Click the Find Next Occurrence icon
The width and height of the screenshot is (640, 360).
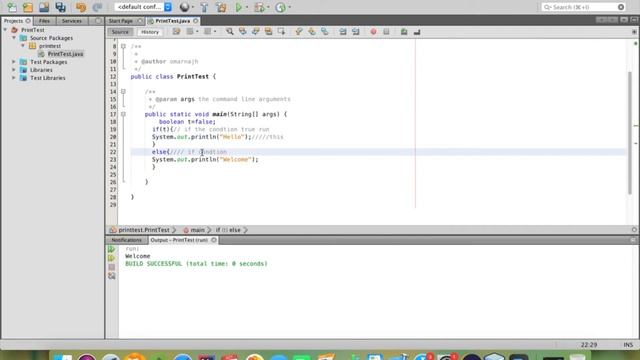coord(256,32)
